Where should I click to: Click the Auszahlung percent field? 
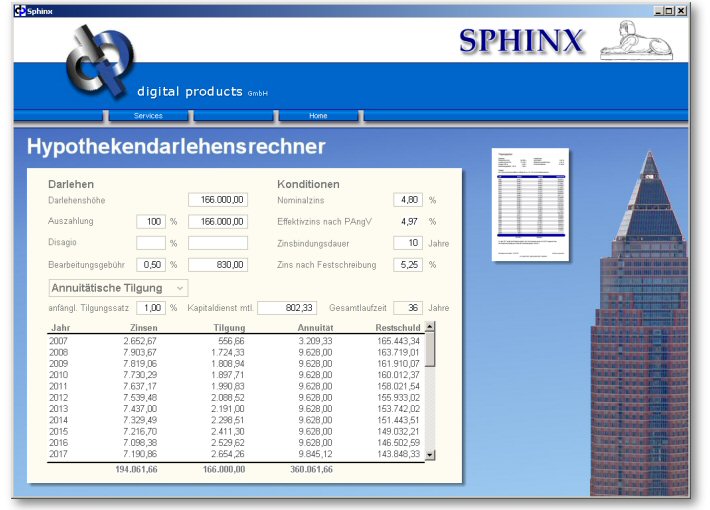151,221
